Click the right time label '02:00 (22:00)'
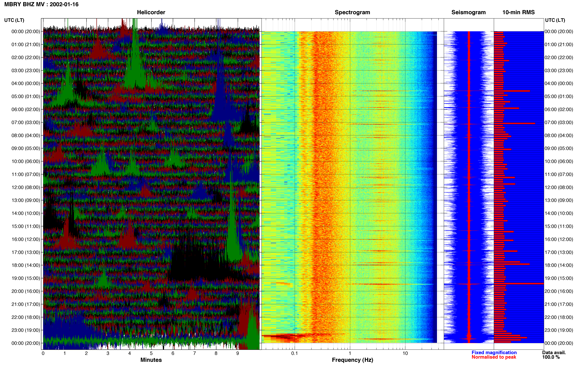The width and height of the screenshot is (588, 368). pos(559,57)
